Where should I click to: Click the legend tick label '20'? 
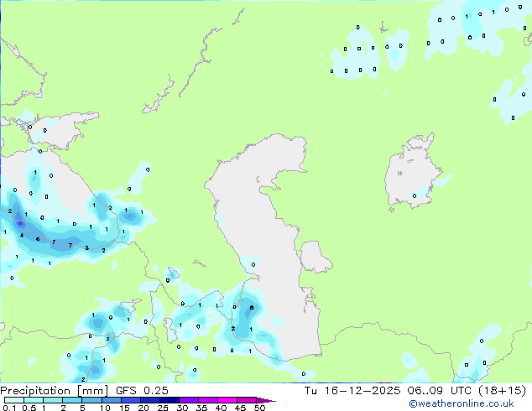[143, 408]
